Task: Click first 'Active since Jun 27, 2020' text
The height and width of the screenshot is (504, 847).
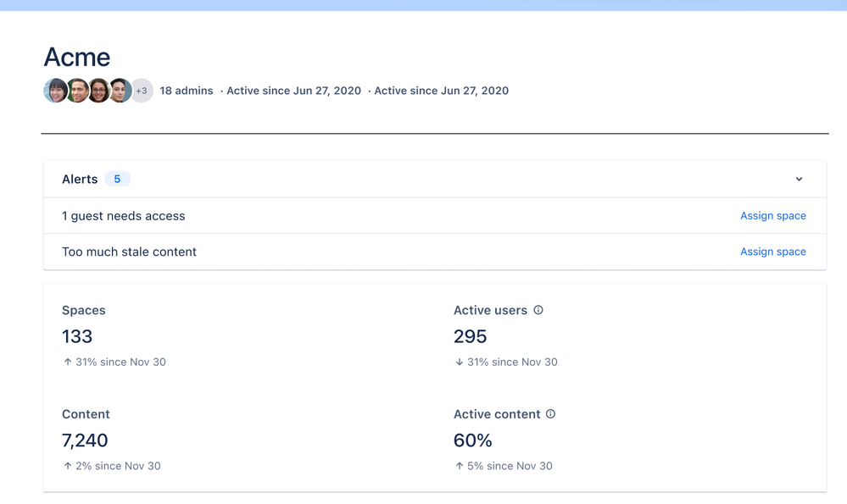Action: click(x=294, y=91)
